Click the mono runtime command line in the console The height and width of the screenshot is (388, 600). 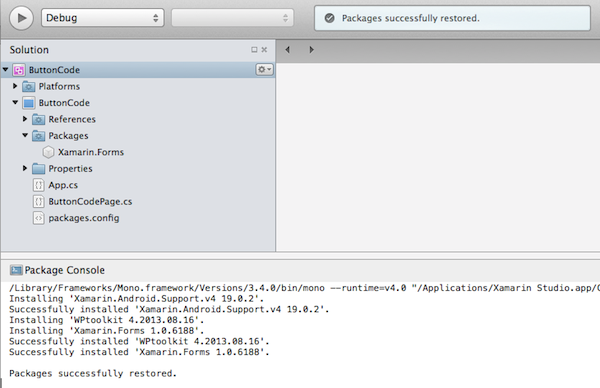coord(304,288)
